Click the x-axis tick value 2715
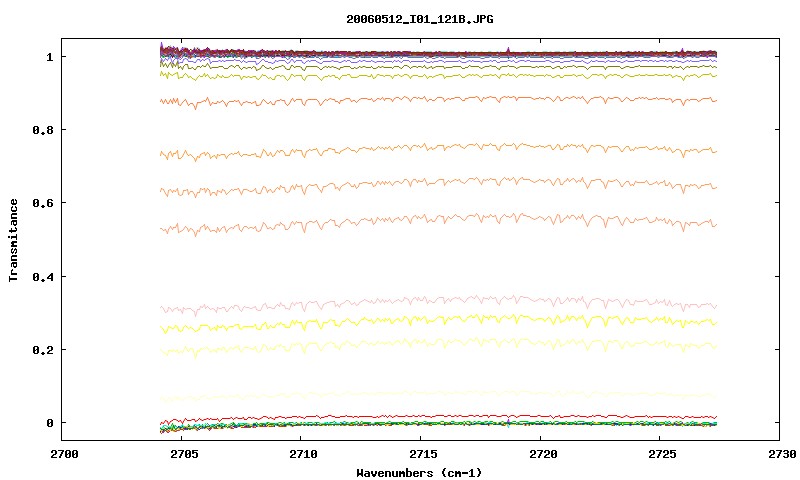Screen dimensions: 800x480 [422, 454]
